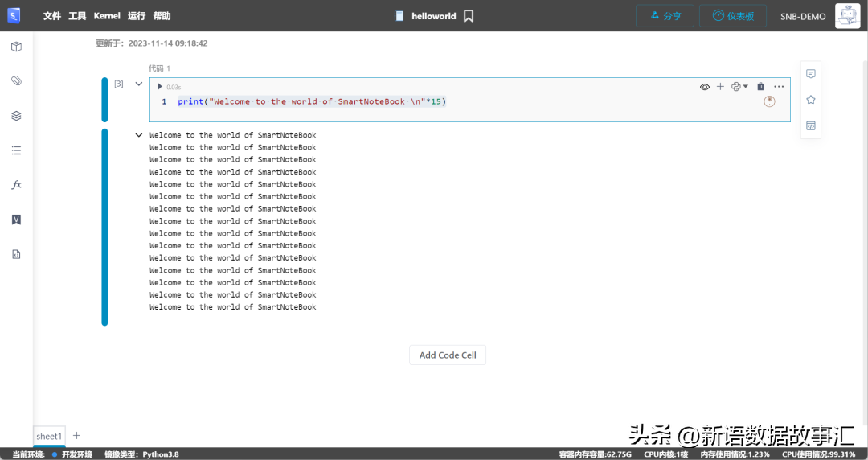Run the cell with the play triangle

point(160,87)
